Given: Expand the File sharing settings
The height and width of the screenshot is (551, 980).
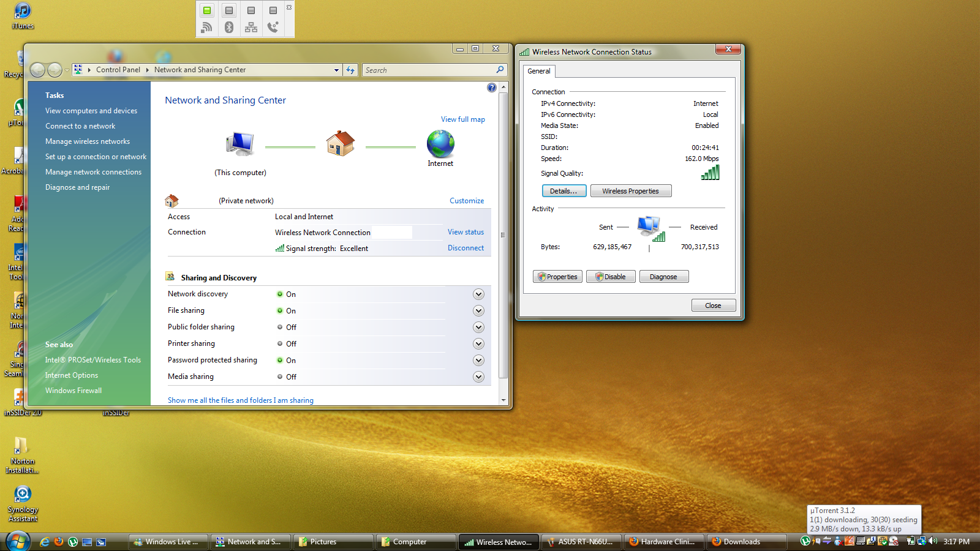Looking at the screenshot, I should (478, 311).
